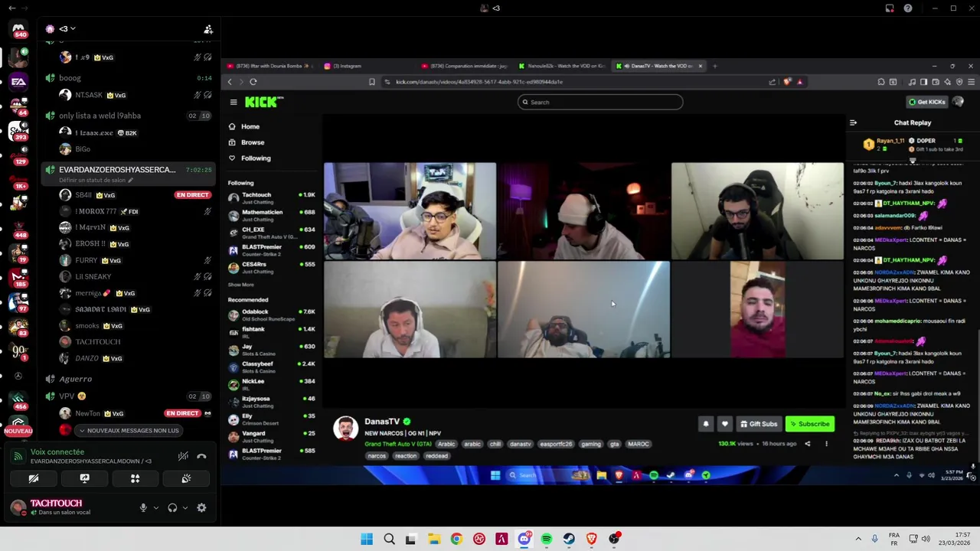Screen dimensions: 980x551
Task: Start screen sharing from voice panel
Action: coord(84,478)
